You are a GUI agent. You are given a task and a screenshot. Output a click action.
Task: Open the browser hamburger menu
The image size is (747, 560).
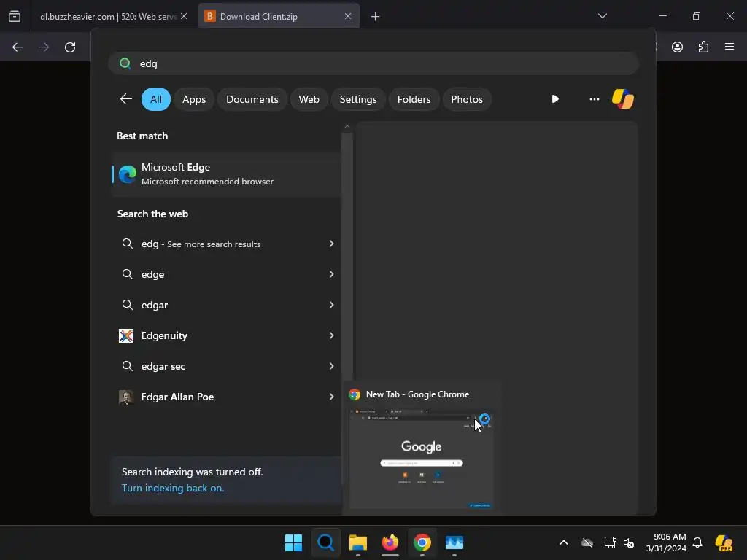click(x=729, y=47)
